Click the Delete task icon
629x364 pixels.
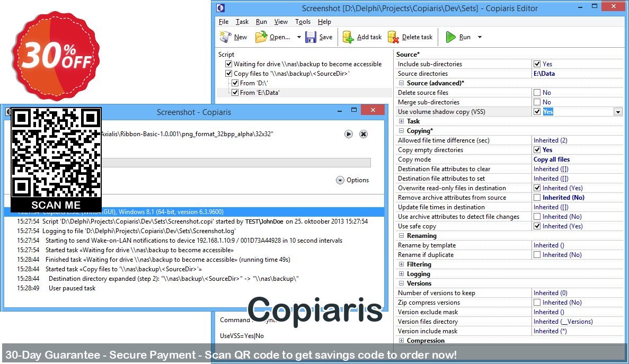(x=394, y=37)
